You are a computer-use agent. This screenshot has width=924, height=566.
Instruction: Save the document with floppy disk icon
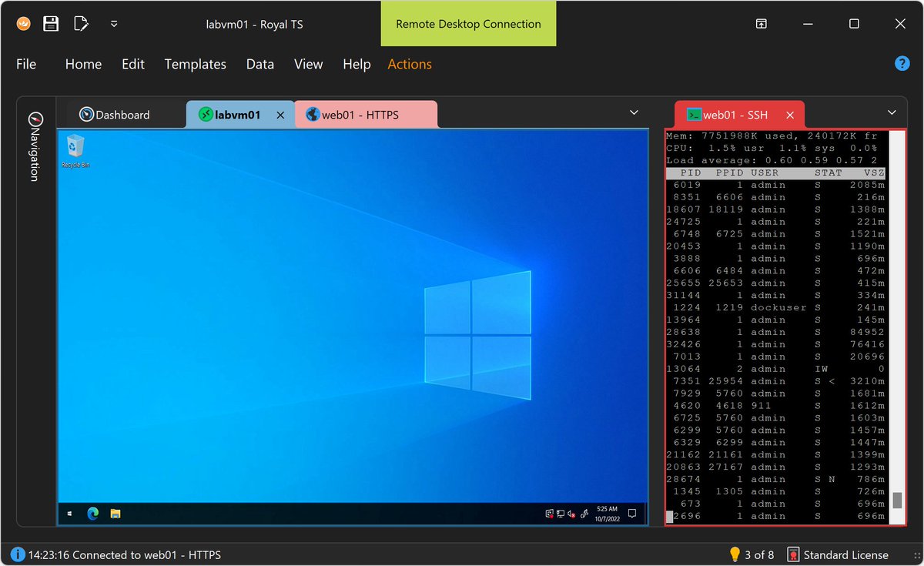click(x=51, y=24)
